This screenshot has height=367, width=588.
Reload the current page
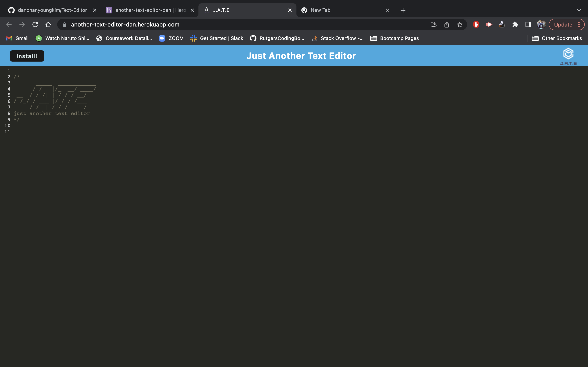35,24
